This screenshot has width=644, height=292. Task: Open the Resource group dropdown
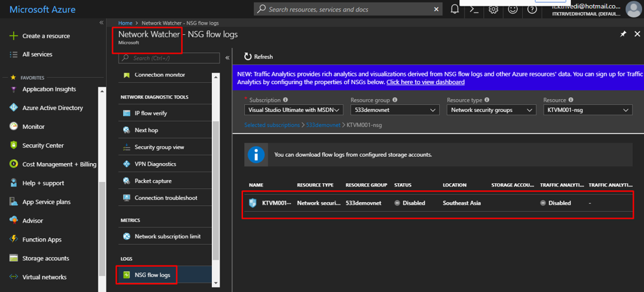[x=395, y=110]
